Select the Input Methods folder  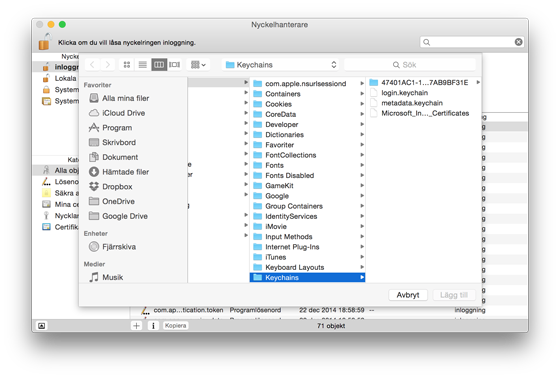tap(308, 237)
